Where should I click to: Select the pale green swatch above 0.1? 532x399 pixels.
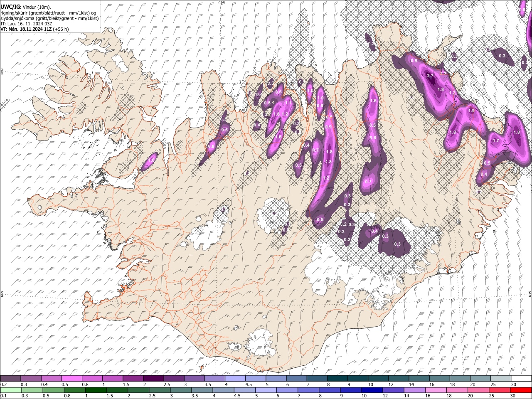click(10, 390)
